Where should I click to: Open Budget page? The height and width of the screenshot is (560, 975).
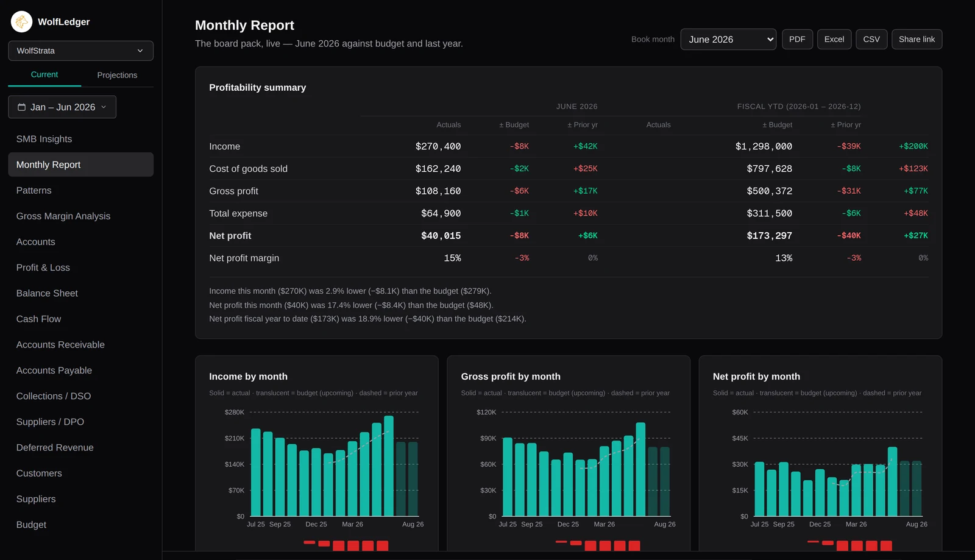[80, 525]
